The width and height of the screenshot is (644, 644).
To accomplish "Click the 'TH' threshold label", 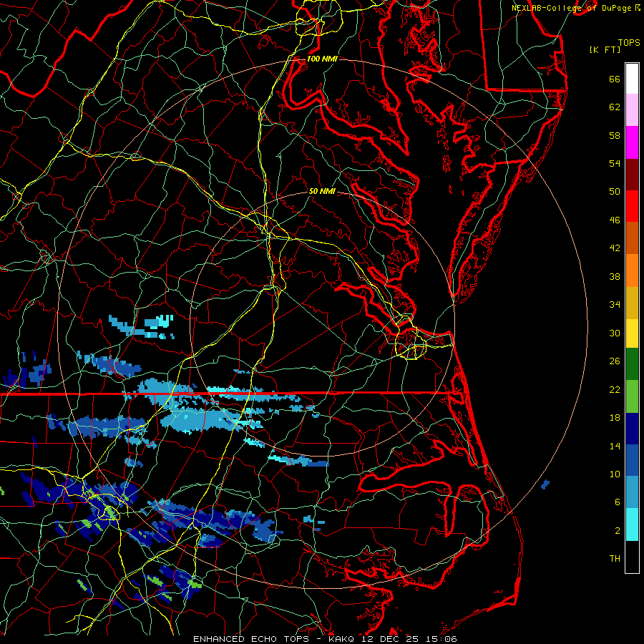I will (x=615, y=559).
